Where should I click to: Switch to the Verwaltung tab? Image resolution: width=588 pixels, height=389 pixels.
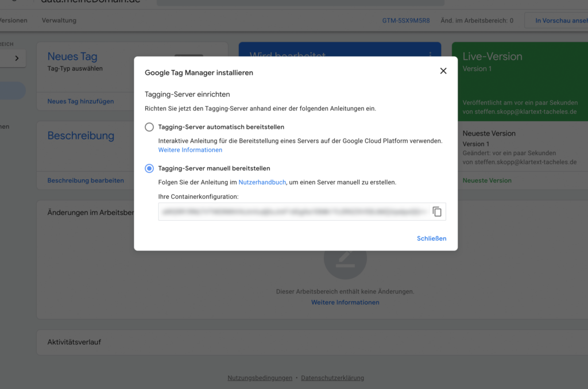59,20
